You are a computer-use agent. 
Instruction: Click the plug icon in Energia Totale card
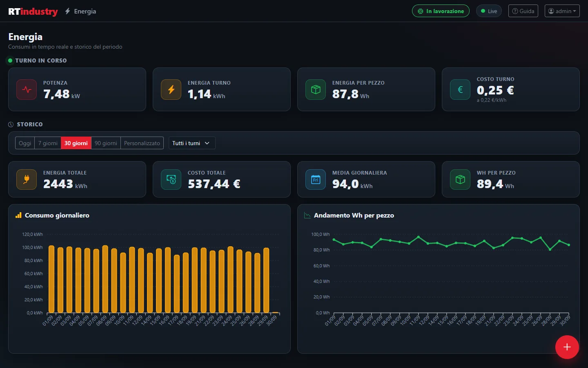[27, 180]
